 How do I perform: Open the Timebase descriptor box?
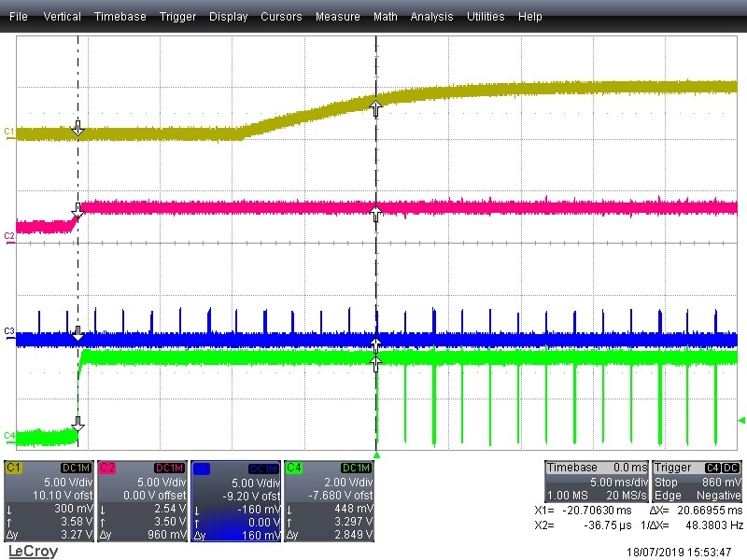point(597,481)
